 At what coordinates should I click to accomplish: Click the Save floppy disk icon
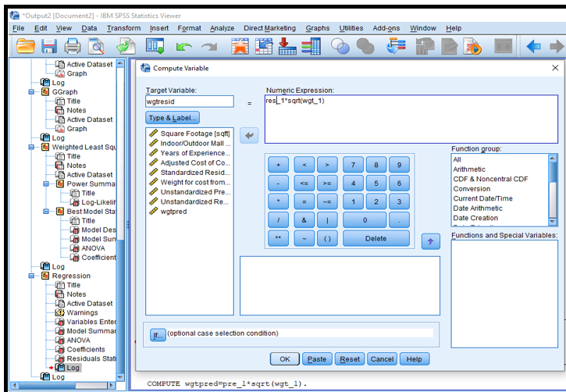click(49, 46)
